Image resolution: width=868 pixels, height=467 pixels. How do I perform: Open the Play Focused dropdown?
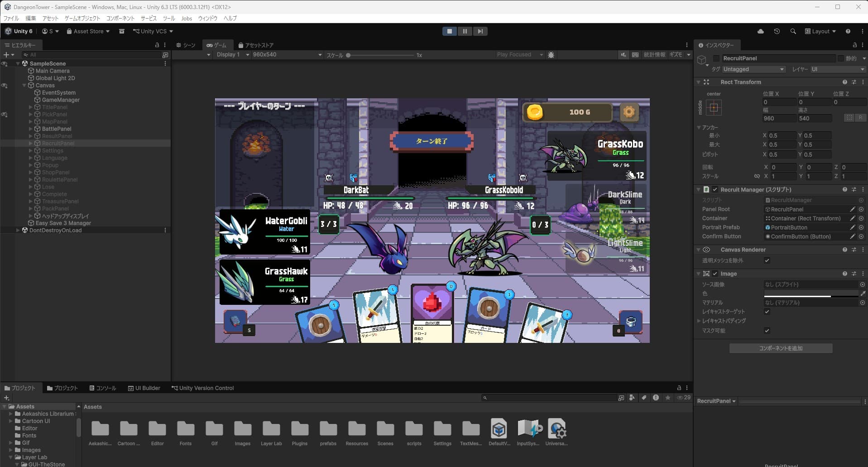[519, 55]
